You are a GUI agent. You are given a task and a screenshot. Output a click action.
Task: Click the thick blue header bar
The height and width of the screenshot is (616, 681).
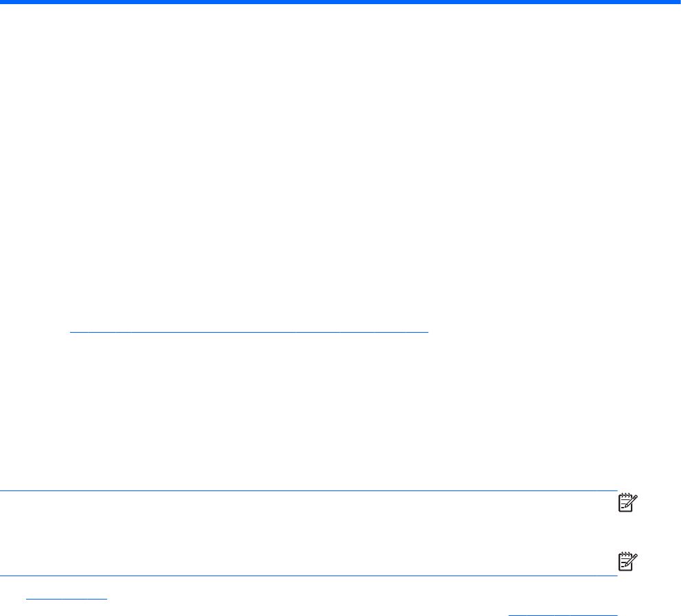[340, 2]
